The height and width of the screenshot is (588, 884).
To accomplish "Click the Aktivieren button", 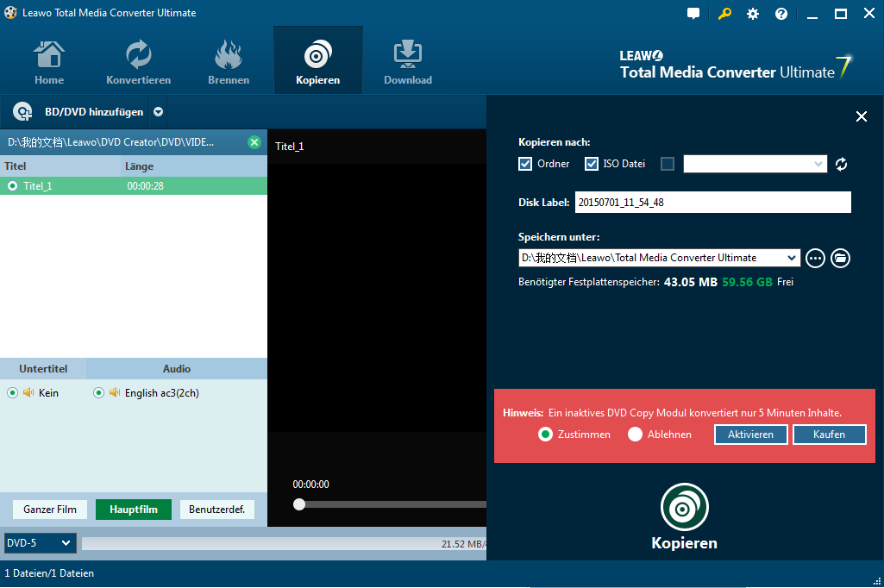I will 750,434.
